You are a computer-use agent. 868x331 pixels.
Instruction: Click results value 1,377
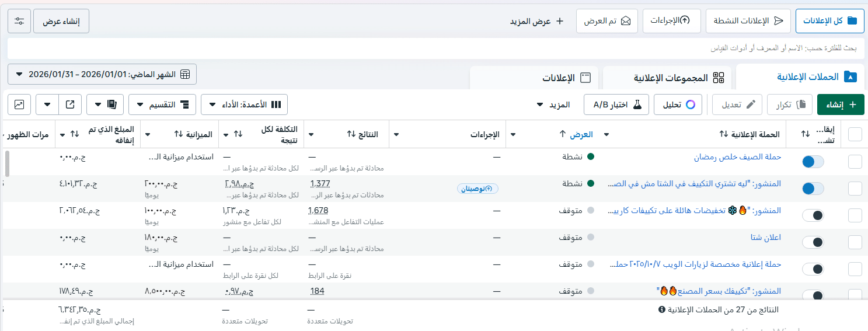point(320,184)
